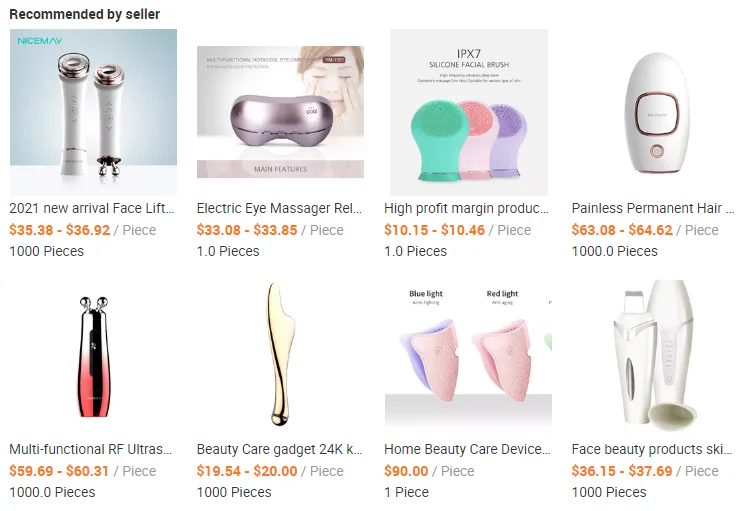Click the 'Electric Eye Massager Rel...' title link
This screenshot has height=511, width=748.
pyautogui.click(x=280, y=208)
